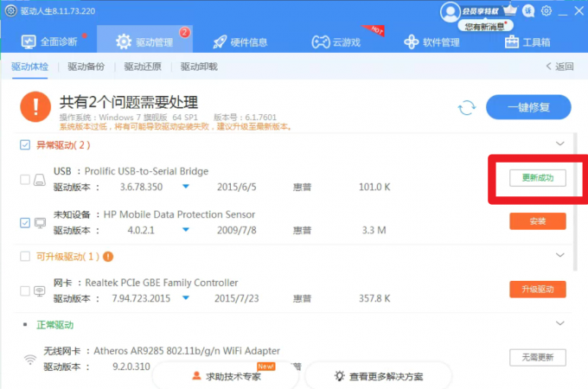Open the 软件管理 tab

point(431,42)
